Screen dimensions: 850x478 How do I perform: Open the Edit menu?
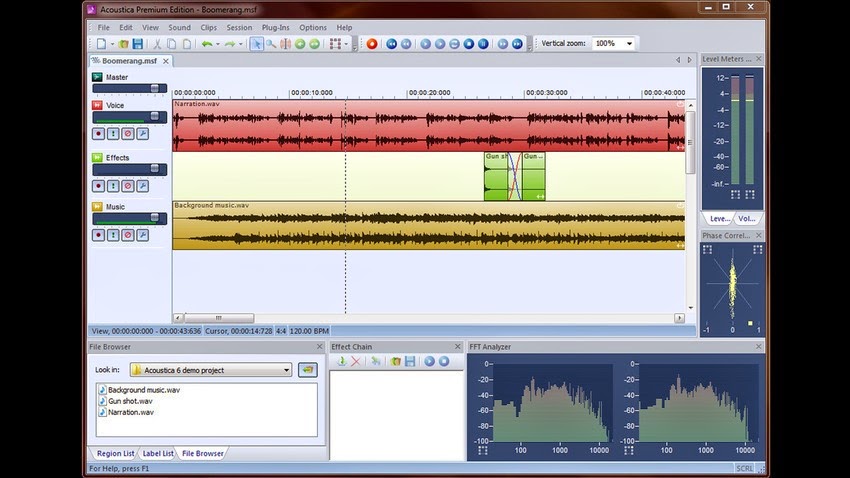[x=126, y=28]
